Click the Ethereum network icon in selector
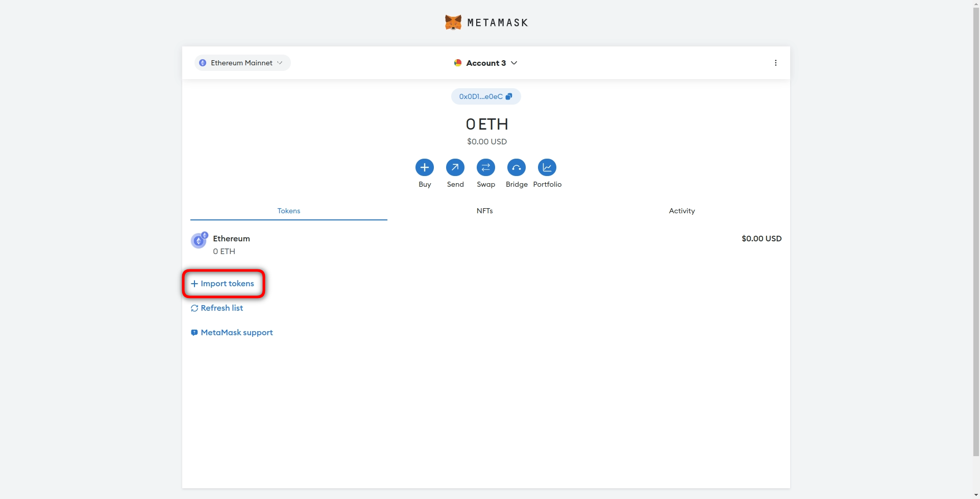 (203, 63)
